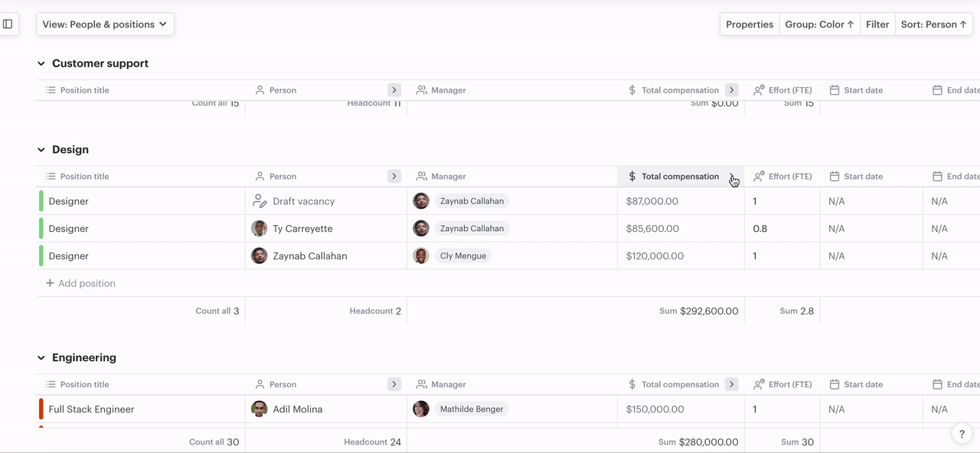980x453 pixels.
Task: Toggle the sidebar panel icon
Action: (x=8, y=24)
